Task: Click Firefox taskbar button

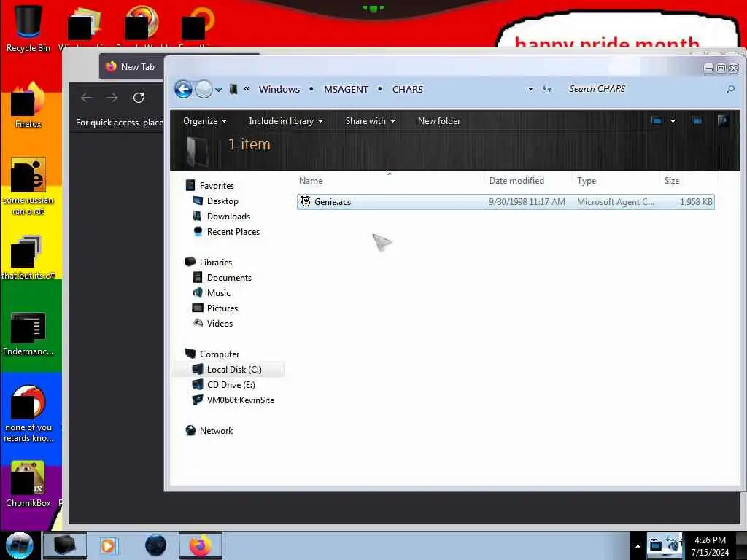Action: tap(201, 545)
